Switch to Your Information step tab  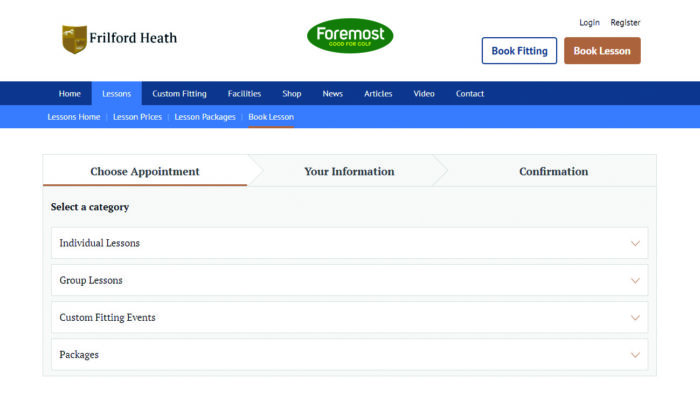349,171
